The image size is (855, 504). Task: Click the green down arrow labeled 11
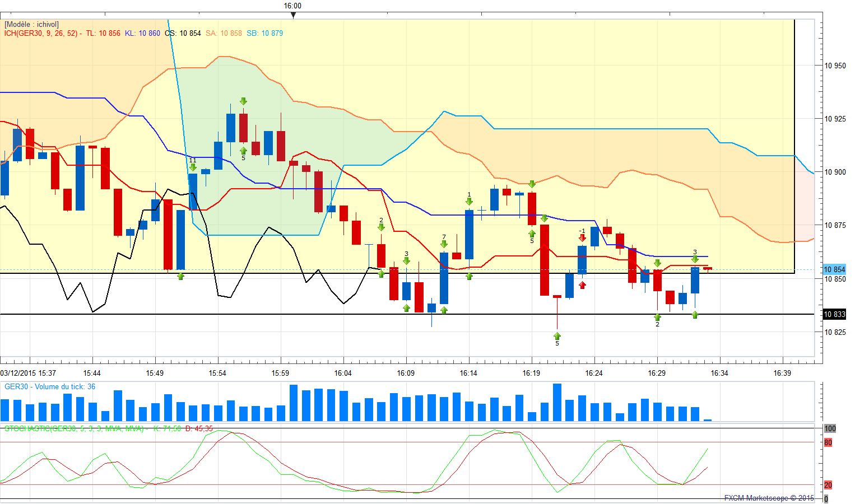pyautogui.click(x=193, y=167)
